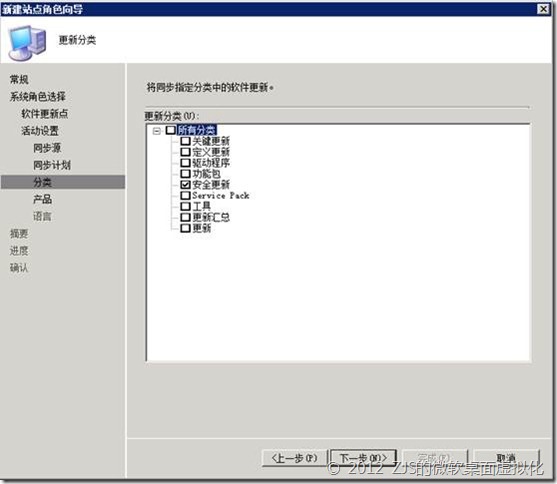Close the 新建站点角色向导 window
This screenshot has width=557, height=484.
[543, 9]
